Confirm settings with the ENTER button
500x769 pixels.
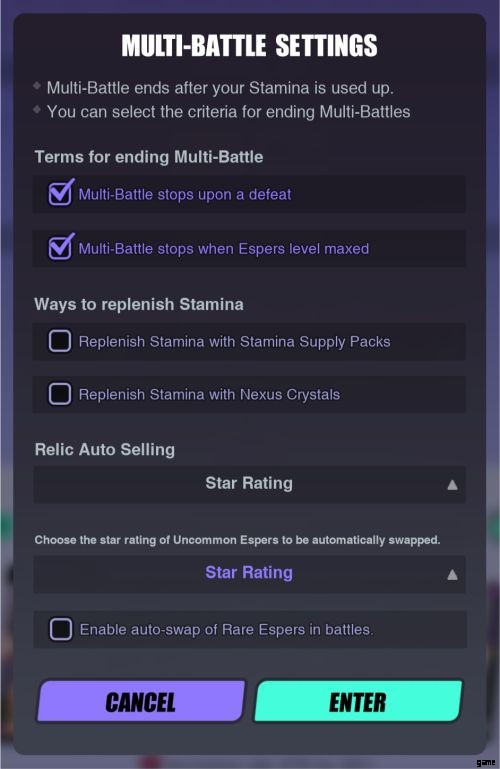[x=358, y=701]
